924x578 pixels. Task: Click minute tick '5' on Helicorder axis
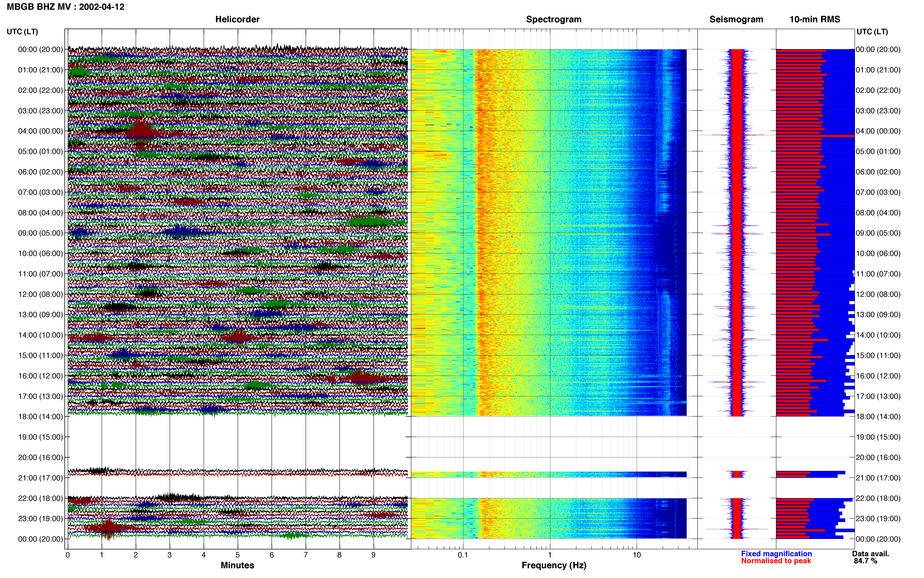coord(238,555)
